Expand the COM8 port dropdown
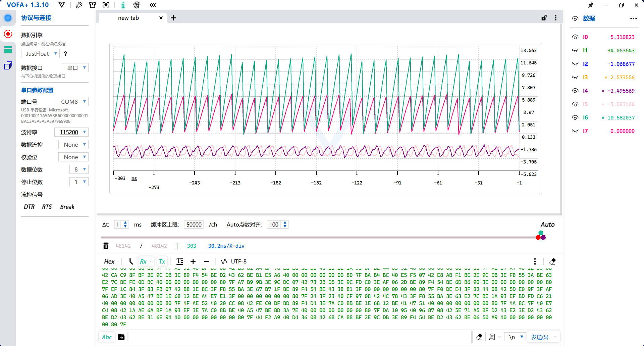The width and height of the screenshot is (644, 346). click(x=72, y=101)
